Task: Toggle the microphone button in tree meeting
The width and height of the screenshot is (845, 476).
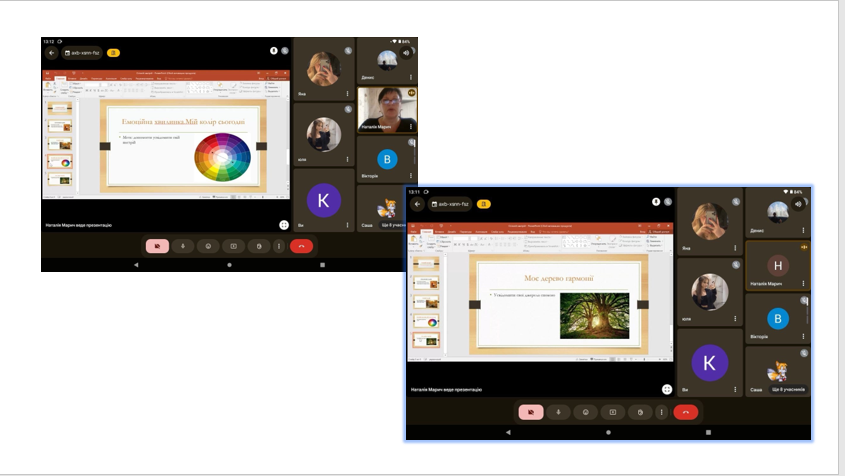Action: [x=558, y=411]
